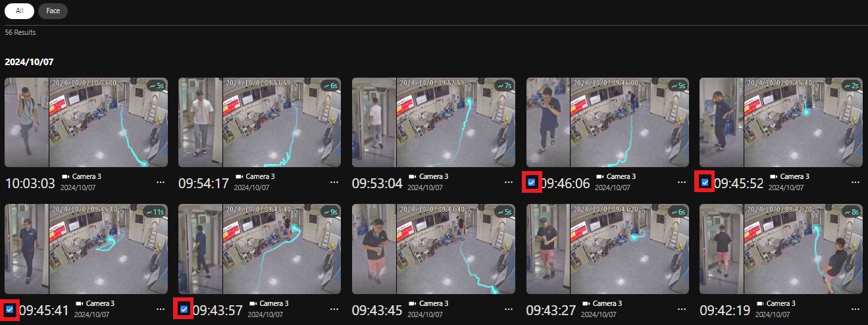Open more options for the 09:54:17 result

pyautogui.click(x=334, y=182)
